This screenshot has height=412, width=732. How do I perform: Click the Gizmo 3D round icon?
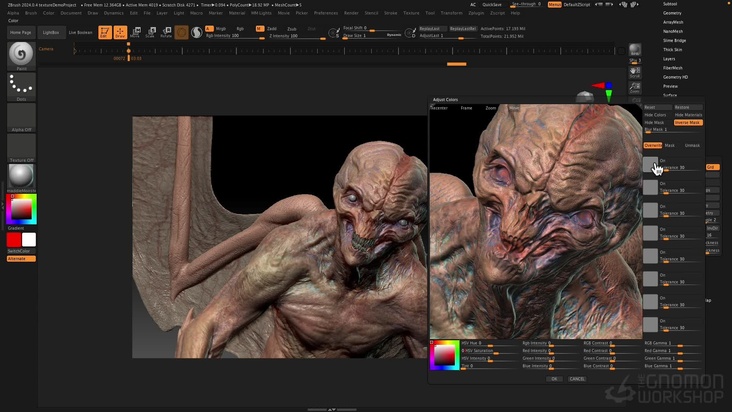[x=182, y=32]
